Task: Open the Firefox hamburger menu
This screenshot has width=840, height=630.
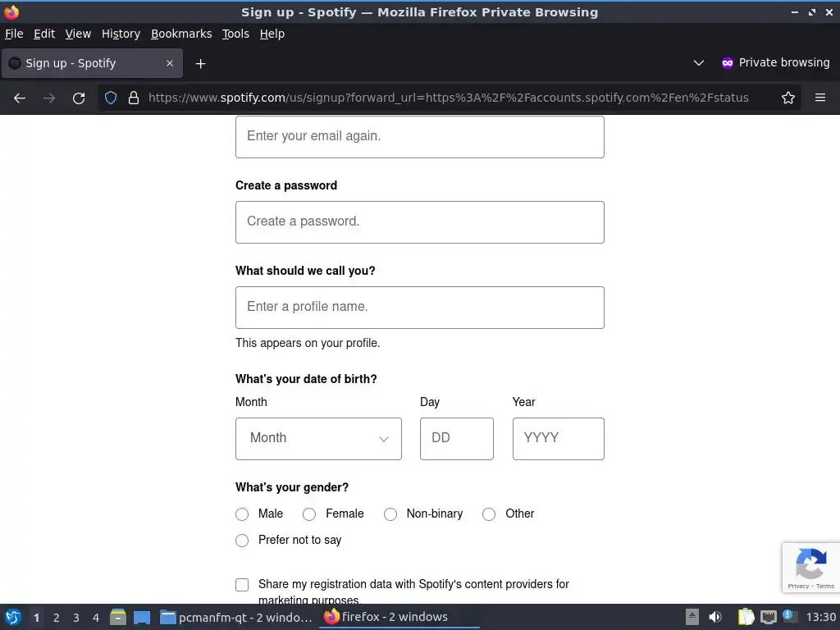Action: pos(820,98)
